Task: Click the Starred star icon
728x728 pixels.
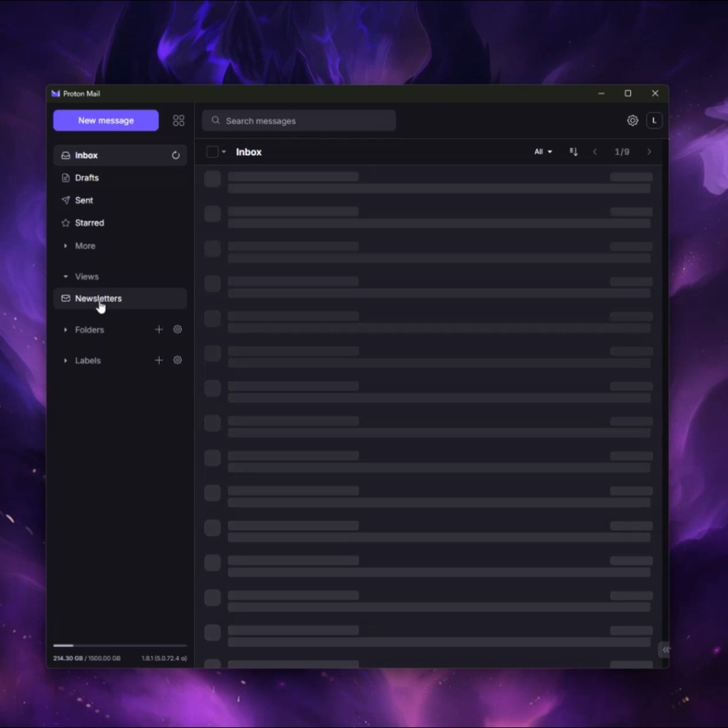Action: [65, 223]
